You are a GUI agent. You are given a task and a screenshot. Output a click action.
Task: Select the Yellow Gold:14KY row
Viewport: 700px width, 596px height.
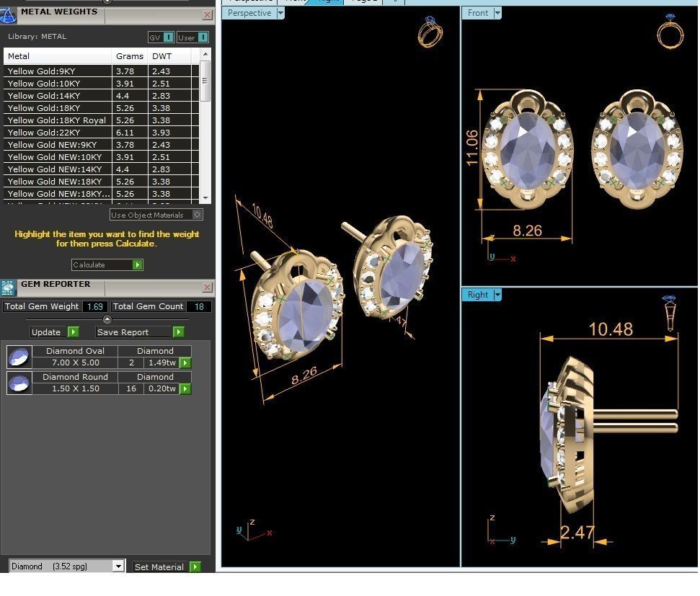pyautogui.click(x=102, y=96)
